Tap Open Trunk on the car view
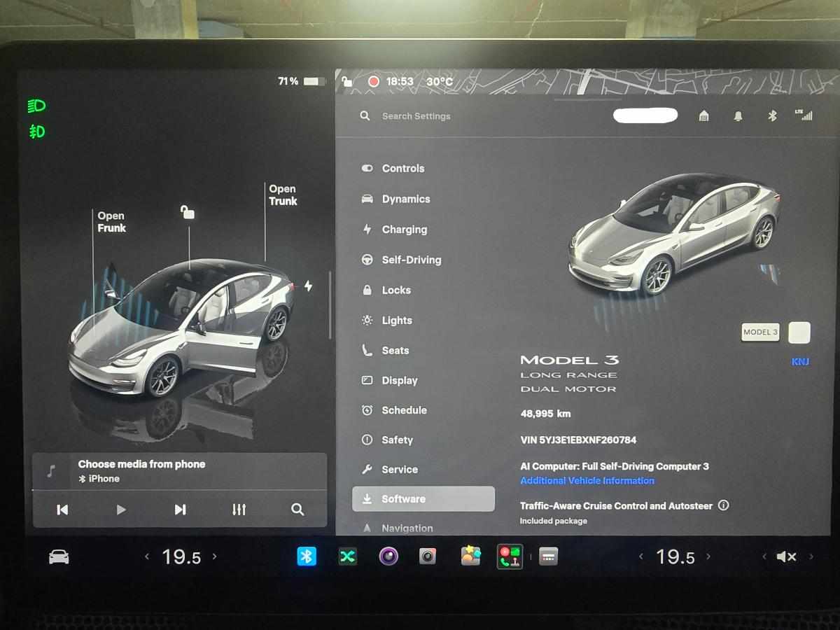 click(283, 195)
